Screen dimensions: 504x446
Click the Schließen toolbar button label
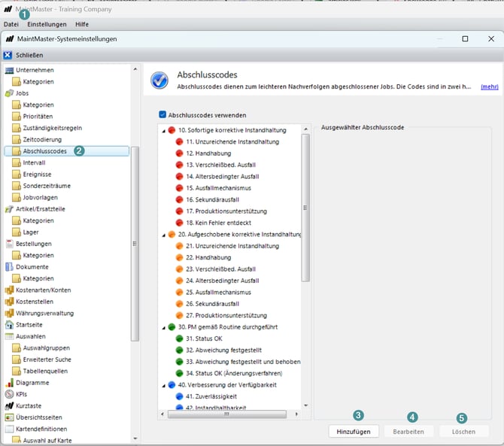[x=29, y=55]
